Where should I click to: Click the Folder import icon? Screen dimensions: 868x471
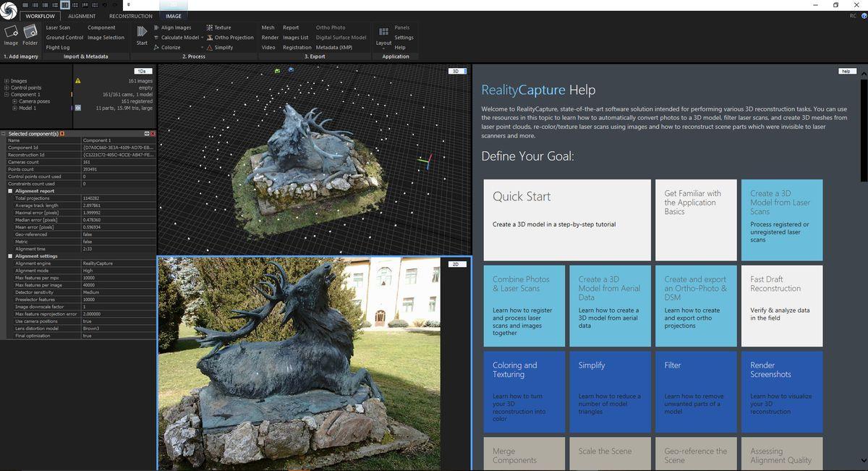(x=30, y=33)
